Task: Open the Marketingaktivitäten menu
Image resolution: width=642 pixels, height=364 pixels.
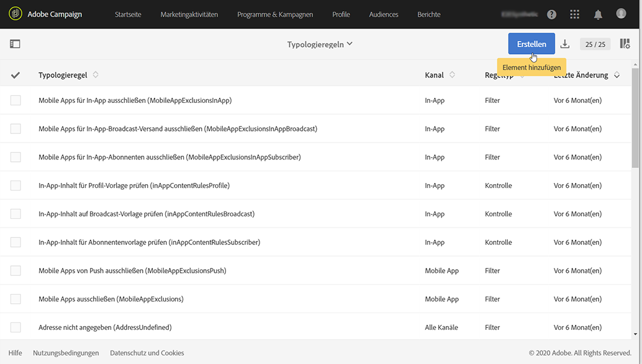Action: [189, 14]
